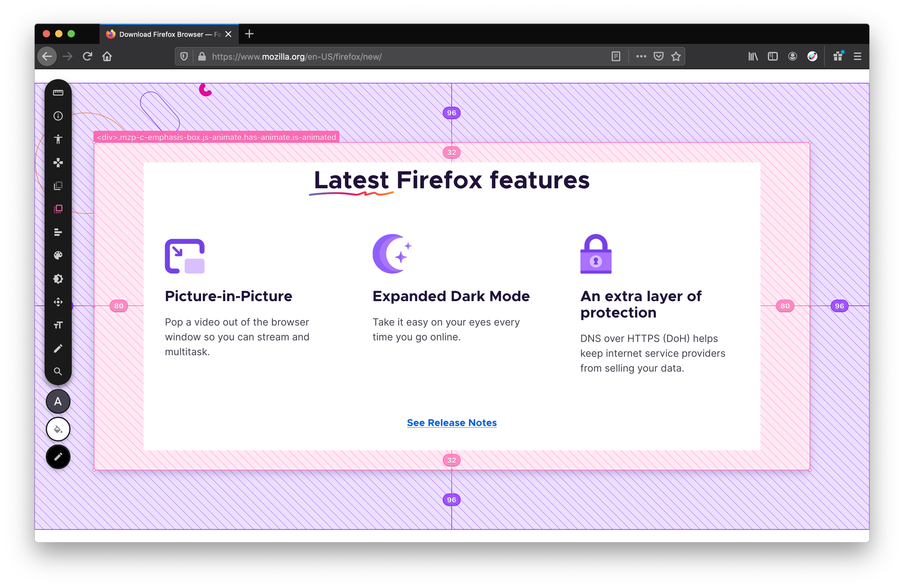
Task: Click the Latest Firefox features heading
Action: click(452, 180)
